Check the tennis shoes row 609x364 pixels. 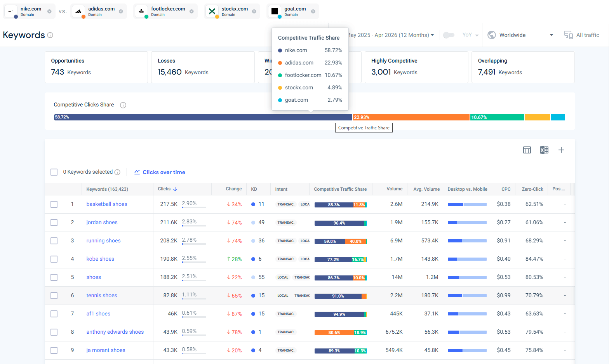tap(54, 296)
